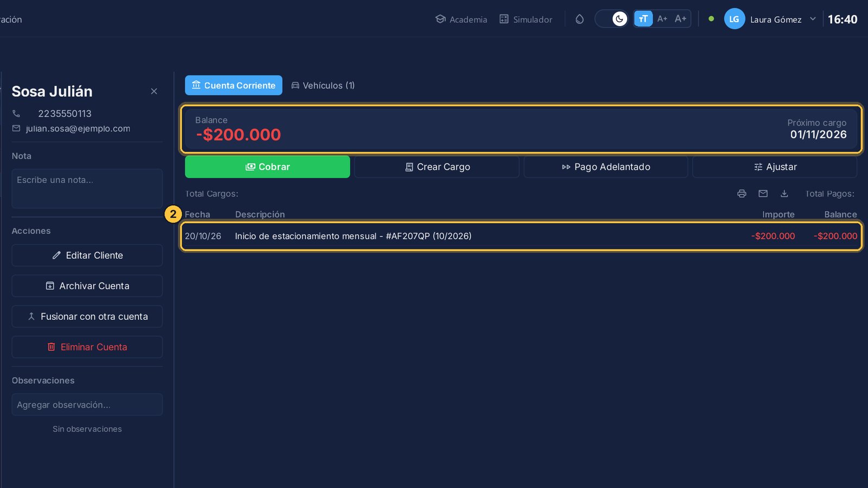
Task: Select the Cuenta Corriente tab
Action: 234,85
